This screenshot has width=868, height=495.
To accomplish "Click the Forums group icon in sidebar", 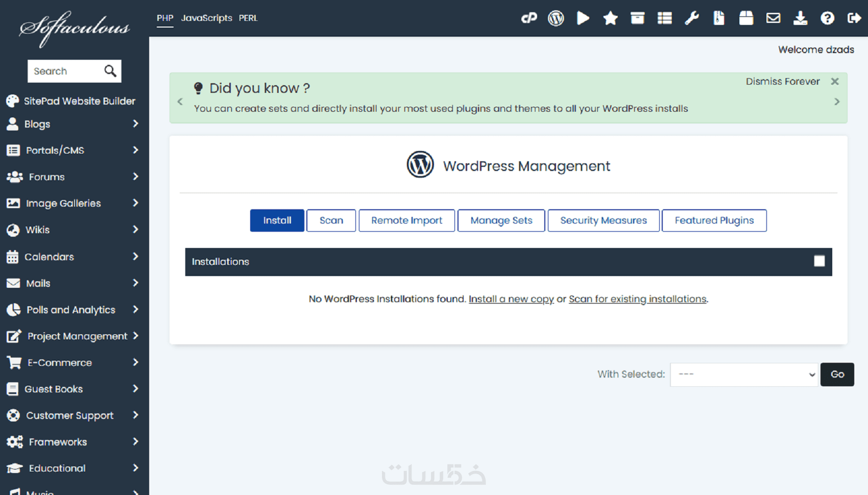I will tap(14, 177).
